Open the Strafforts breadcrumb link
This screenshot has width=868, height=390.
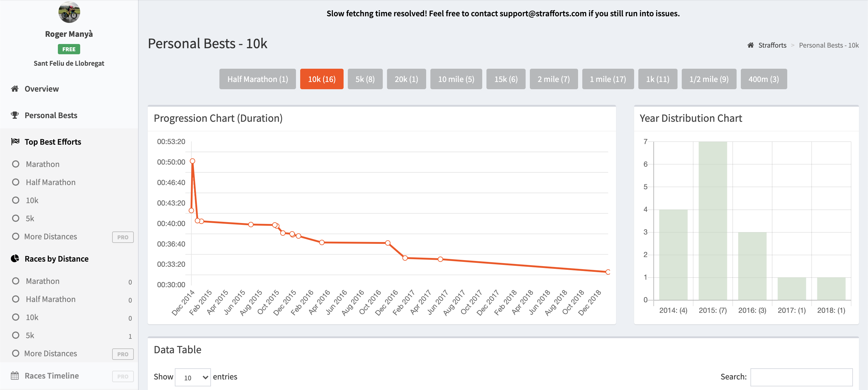(772, 45)
